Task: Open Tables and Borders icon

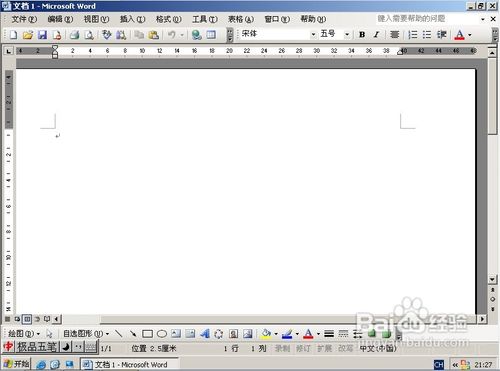Action: click(x=211, y=35)
